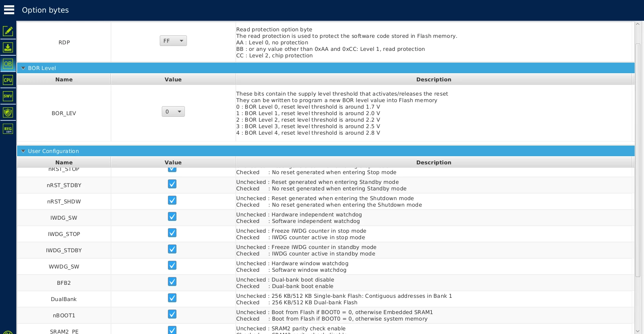Click the BOR Level Description column header

(434, 79)
